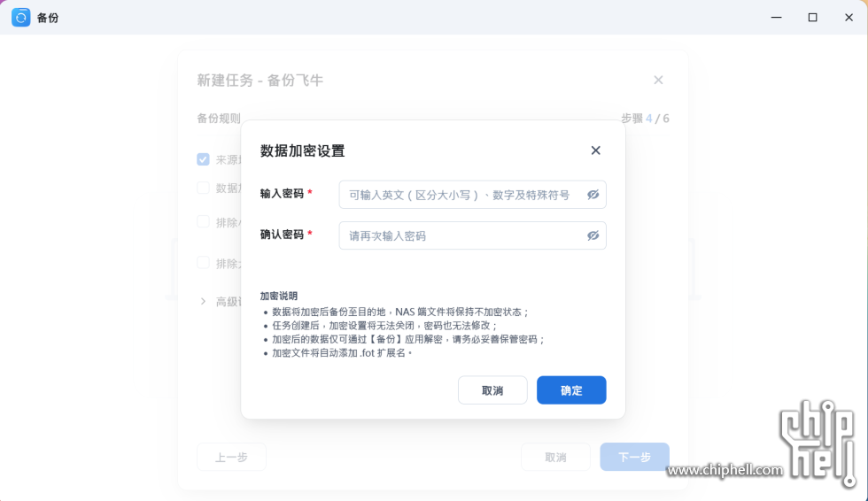The height and width of the screenshot is (501, 868).
Task: Maximize the 备份 application window
Action: tap(812, 18)
